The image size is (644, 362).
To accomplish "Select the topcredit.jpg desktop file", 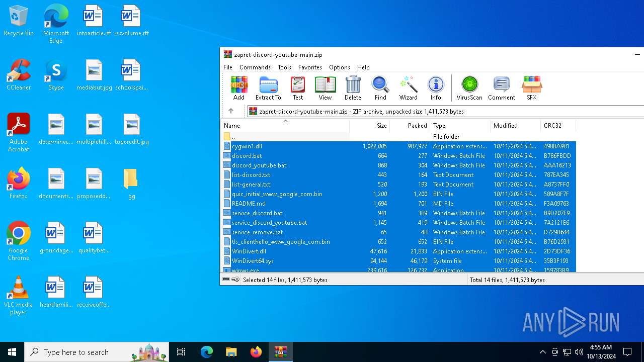I will point(131,130).
